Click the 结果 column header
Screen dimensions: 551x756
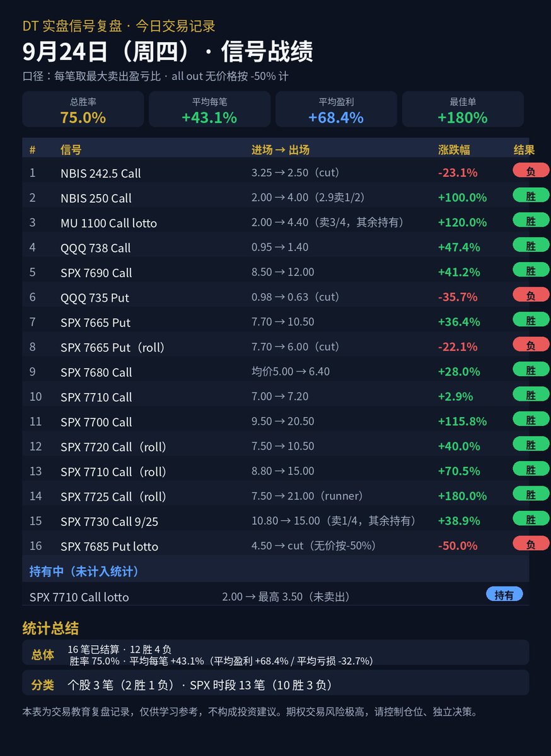tap(524, 150)
